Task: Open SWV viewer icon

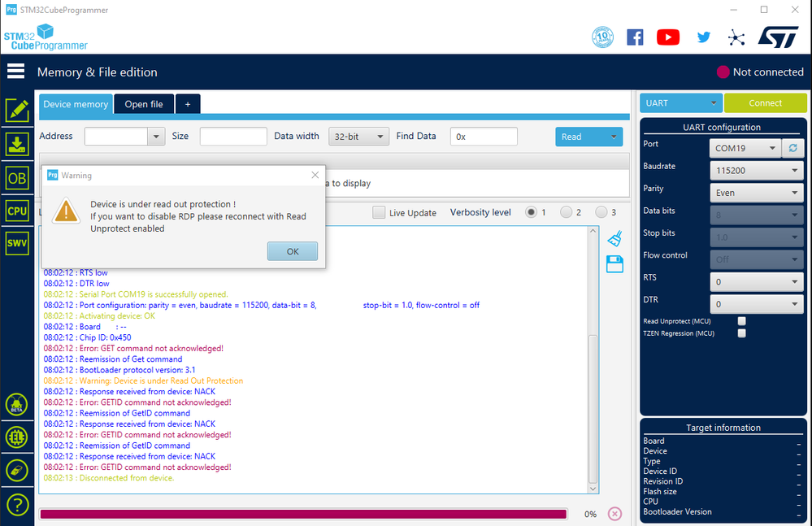Action: click(17, 243)
